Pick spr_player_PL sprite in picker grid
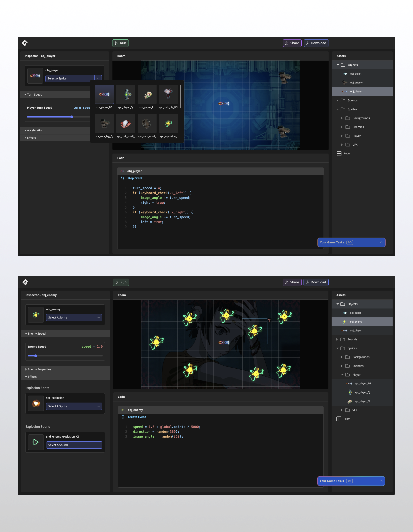Image resolution: width=413 pixels, height=532 pixels. [x=147, y=94]
